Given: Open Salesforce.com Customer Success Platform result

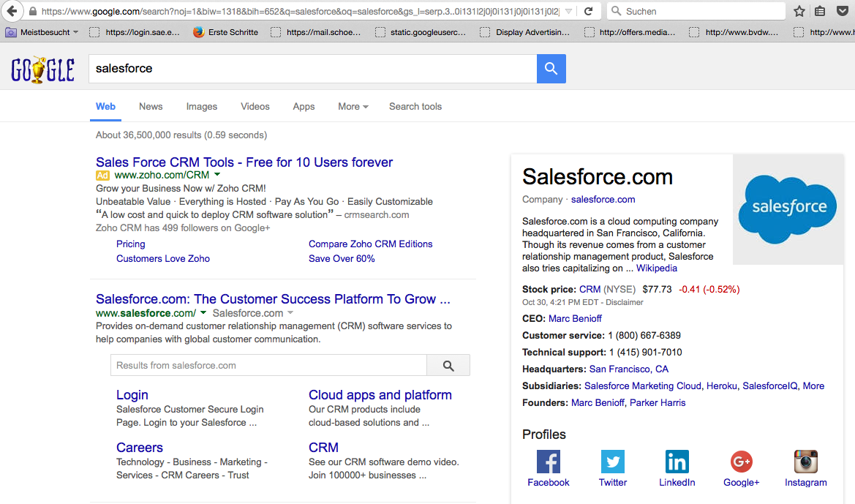Looking at the screenshot, I should [273, 299].
